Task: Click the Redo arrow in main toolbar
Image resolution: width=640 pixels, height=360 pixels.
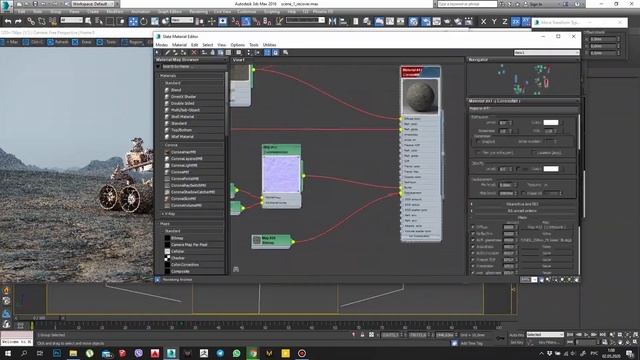Action: tap(18, 21)
